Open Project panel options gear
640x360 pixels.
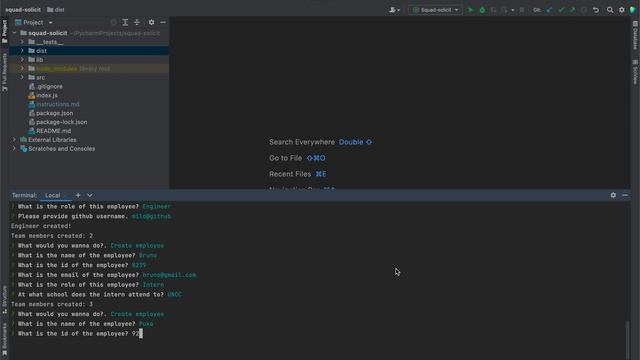[151, 22]
